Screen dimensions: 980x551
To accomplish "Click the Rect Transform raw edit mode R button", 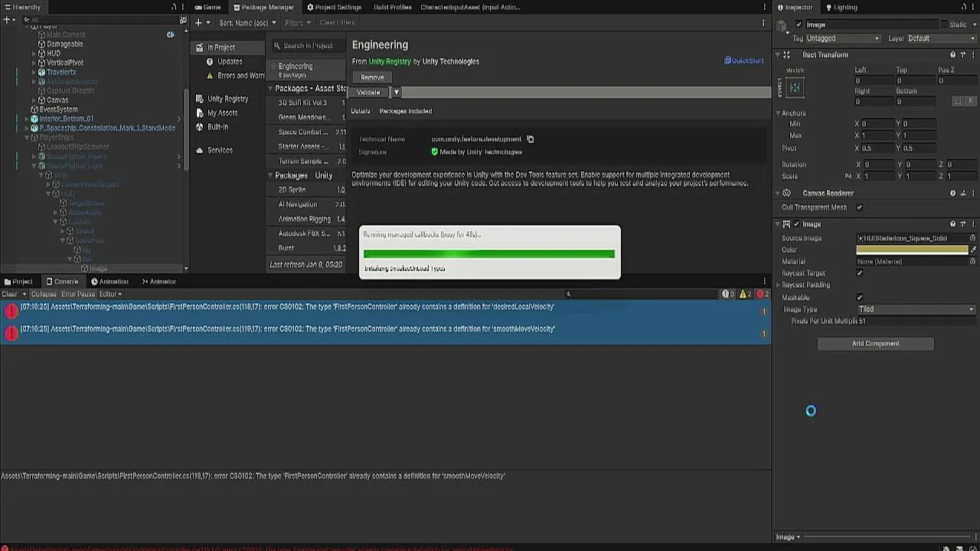I will coord(970,101).
